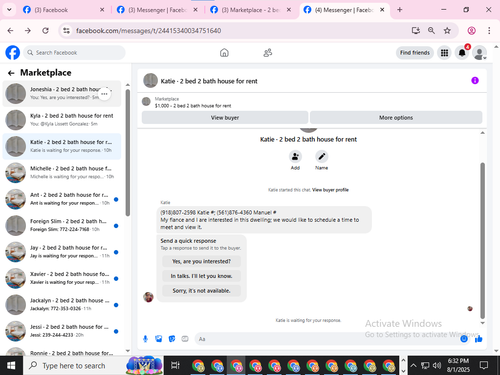Image resolution: width=500 pixels, height=375 pixels.
Task: Click the sticker icon in composer
Action: 172,339
